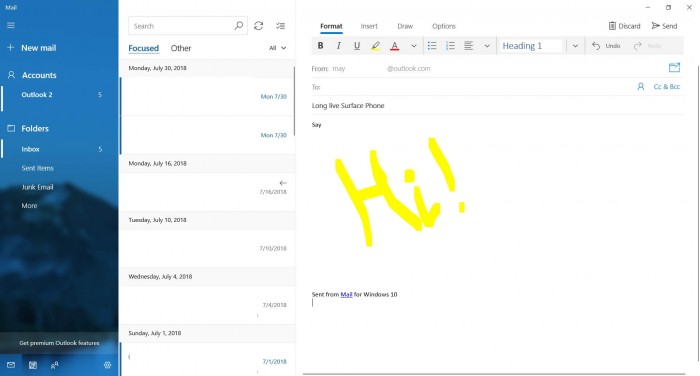This screenshot has height=376, width=700.
Task: Switch to the Options tab
Action: pyautogui.click(x=444, y=26)
